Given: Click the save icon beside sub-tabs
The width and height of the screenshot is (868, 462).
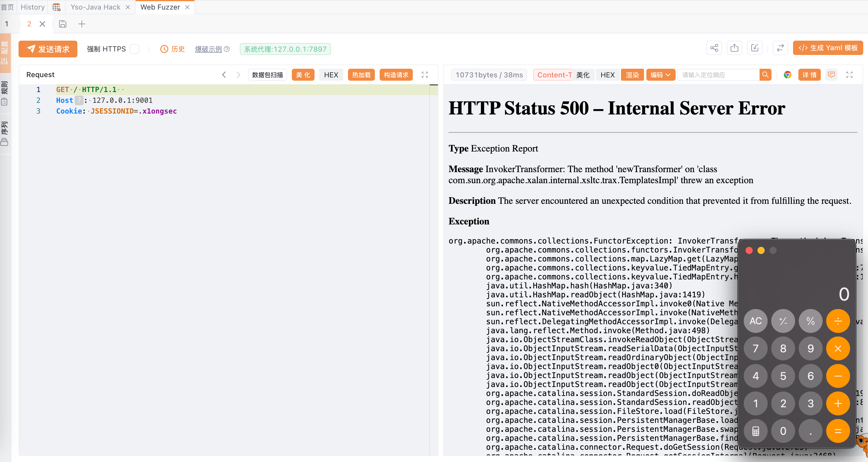Looking at the screenshot, I should point(63,24).
